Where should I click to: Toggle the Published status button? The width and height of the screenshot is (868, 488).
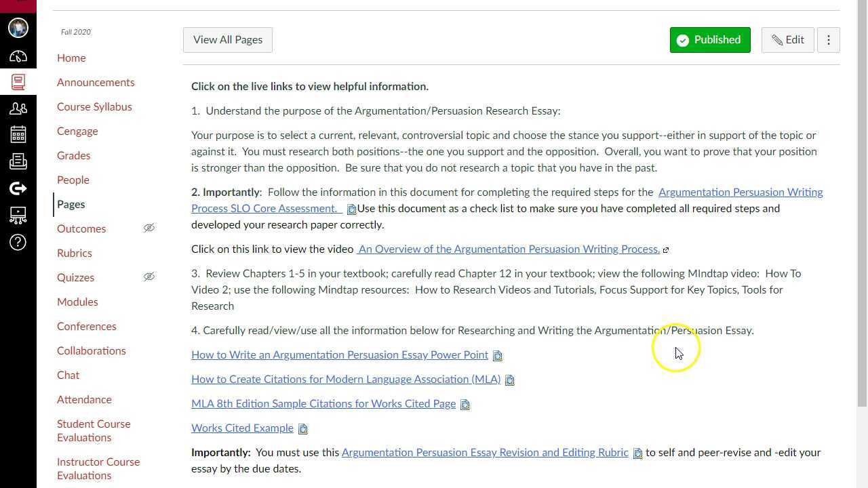point(709,39)
